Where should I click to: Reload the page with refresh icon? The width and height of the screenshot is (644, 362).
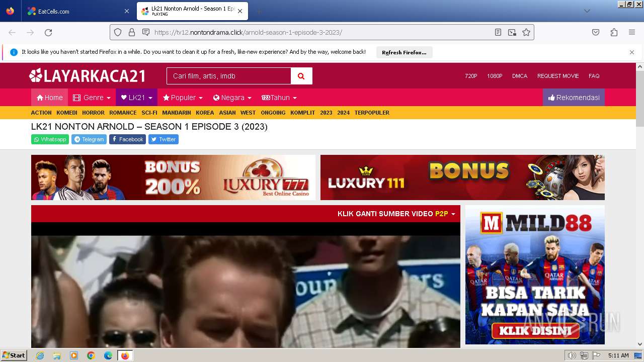tap(48, 32)
